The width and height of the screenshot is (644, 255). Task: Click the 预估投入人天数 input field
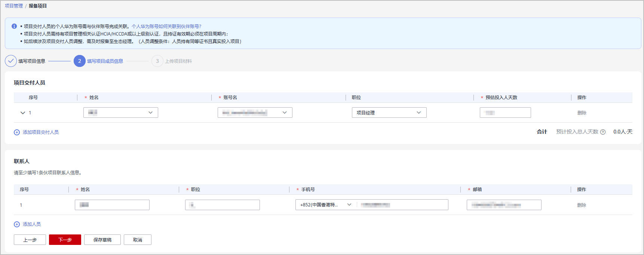point(505,113)
